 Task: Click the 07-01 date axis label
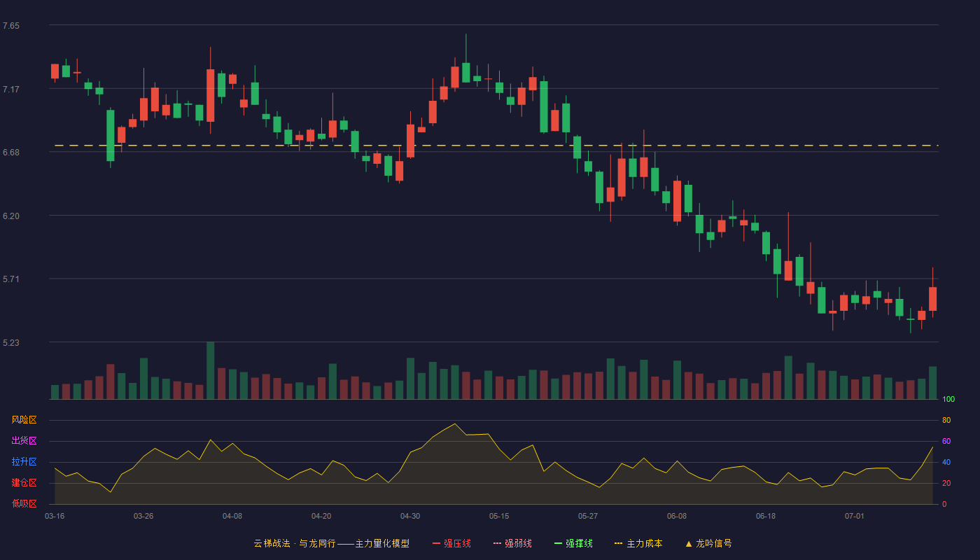855,516
